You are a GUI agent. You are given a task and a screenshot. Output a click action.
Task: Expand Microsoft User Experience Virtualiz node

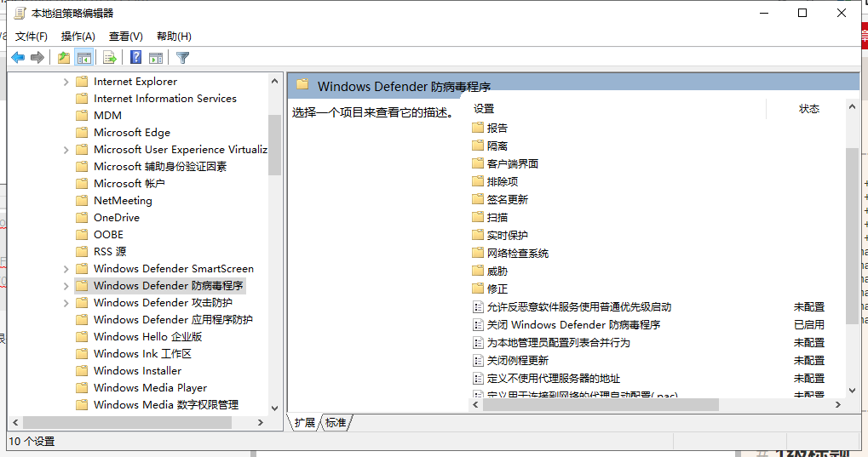(66, 150)
